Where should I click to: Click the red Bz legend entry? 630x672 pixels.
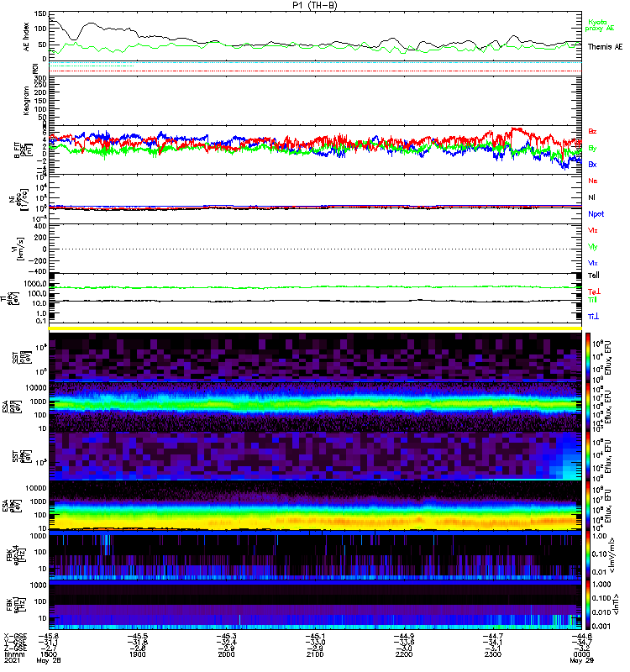[592, 131]
